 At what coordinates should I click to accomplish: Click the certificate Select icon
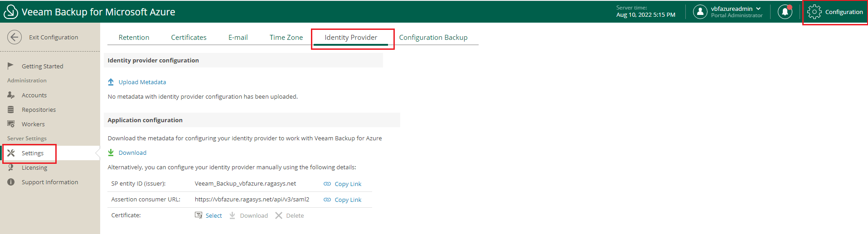tap(199, 215)
